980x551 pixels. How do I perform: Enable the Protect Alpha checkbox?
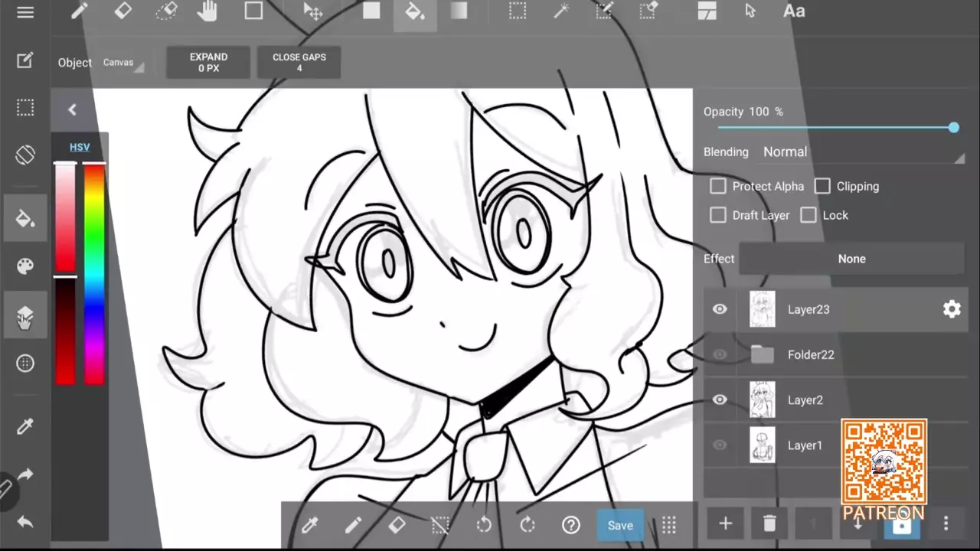pos(718,186)
